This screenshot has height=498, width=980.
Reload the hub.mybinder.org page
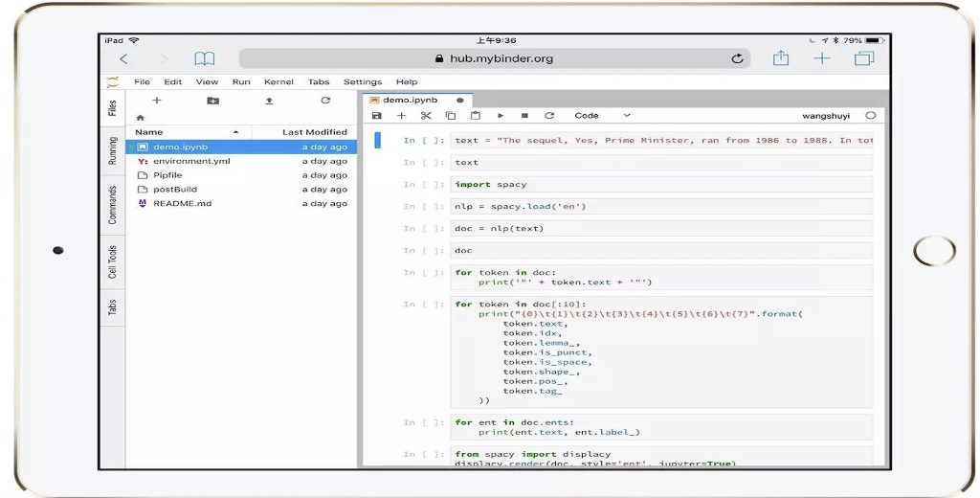(x=738, y=58)
